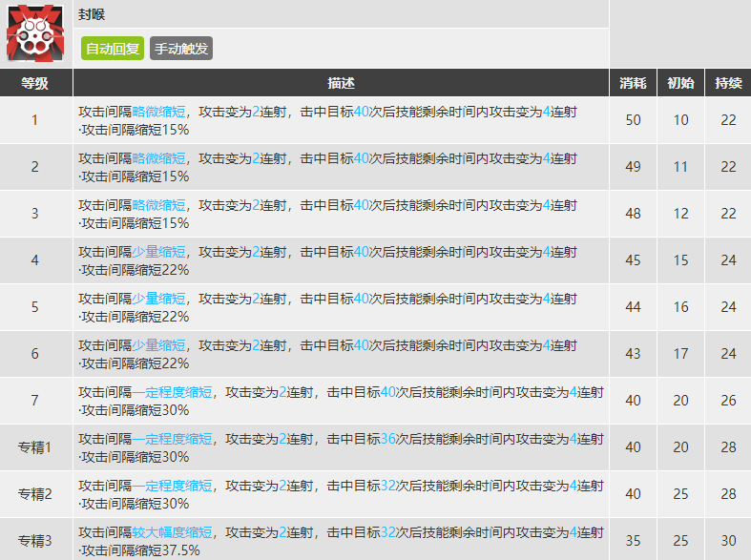Click level cell 4
The image size is (751, 560).
[x=35, y=260]
